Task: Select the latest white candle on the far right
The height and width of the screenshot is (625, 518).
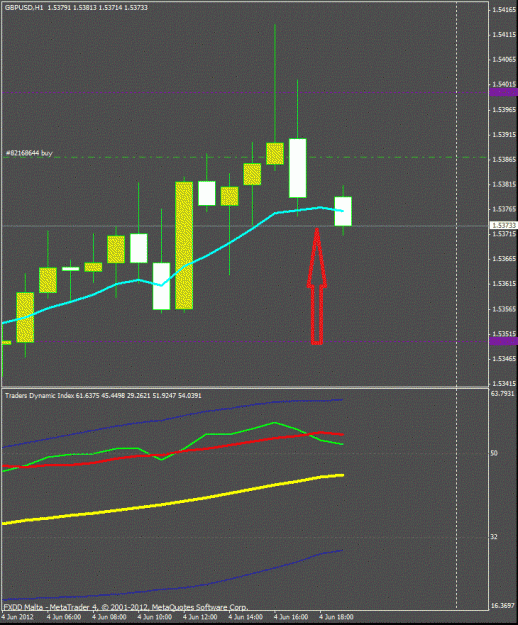Action: coord(343,211)
